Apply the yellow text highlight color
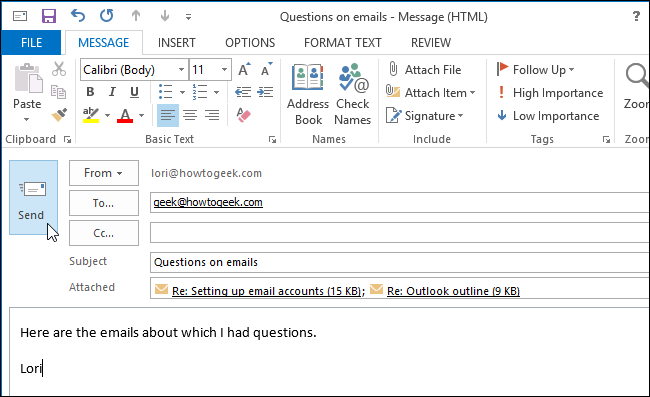Viewport: 650px width, 397px height. click(x=91, y=115)
